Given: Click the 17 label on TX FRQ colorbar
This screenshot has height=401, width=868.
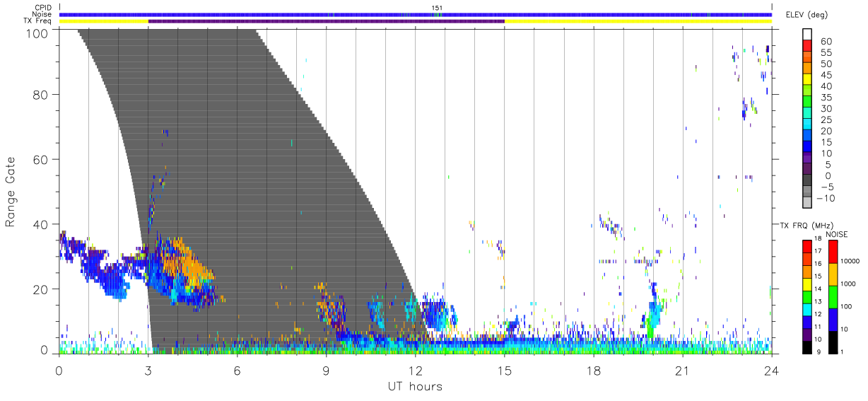Looking at the screenshot, I should (816, 251).
